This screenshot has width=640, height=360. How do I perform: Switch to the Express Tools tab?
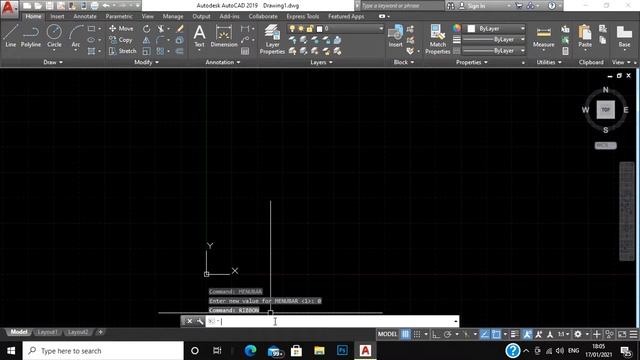point(302,16)
